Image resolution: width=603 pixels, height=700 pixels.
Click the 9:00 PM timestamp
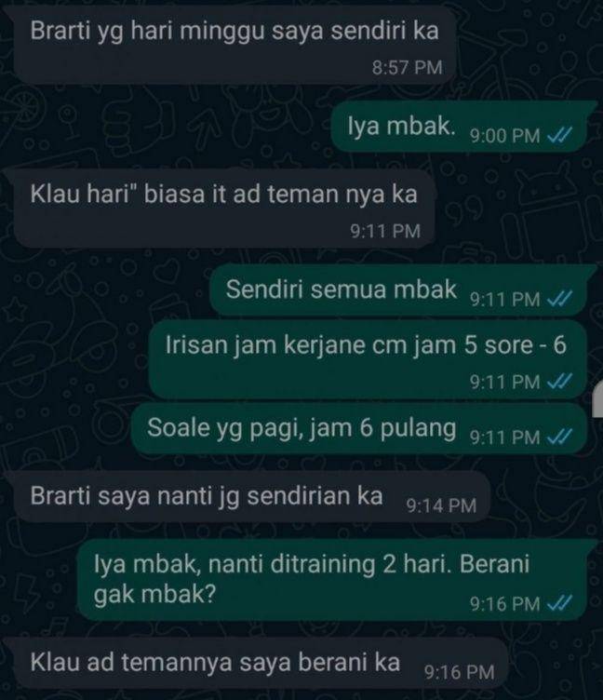[504, 135]
